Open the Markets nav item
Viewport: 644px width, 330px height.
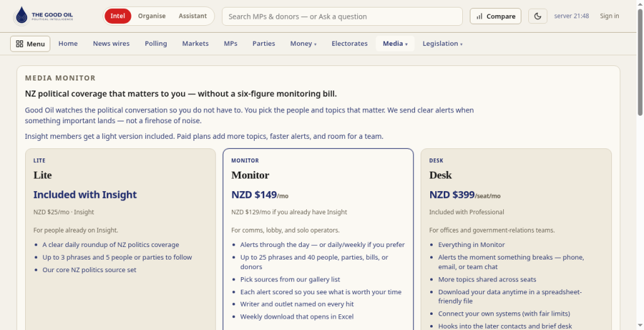tap(195, 43)
